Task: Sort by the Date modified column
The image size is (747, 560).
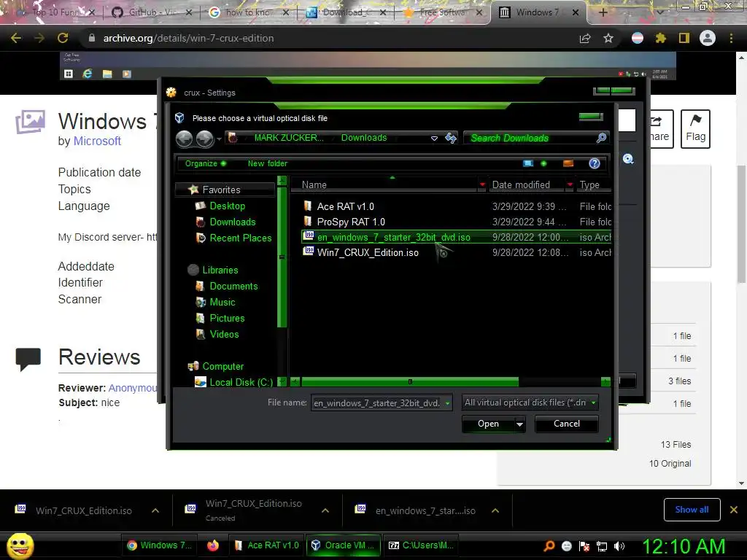Action: tap(521, 184)
